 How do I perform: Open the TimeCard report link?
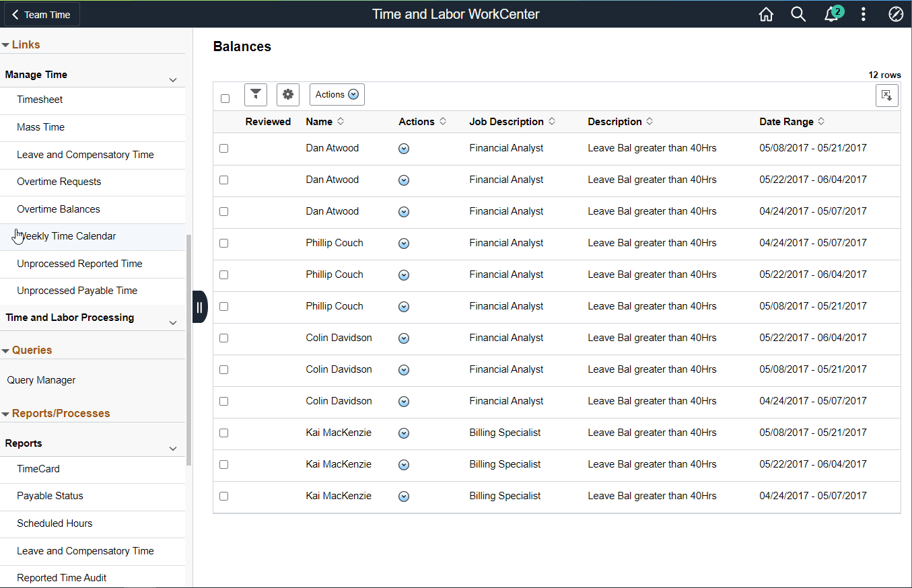tap(38, 469)
